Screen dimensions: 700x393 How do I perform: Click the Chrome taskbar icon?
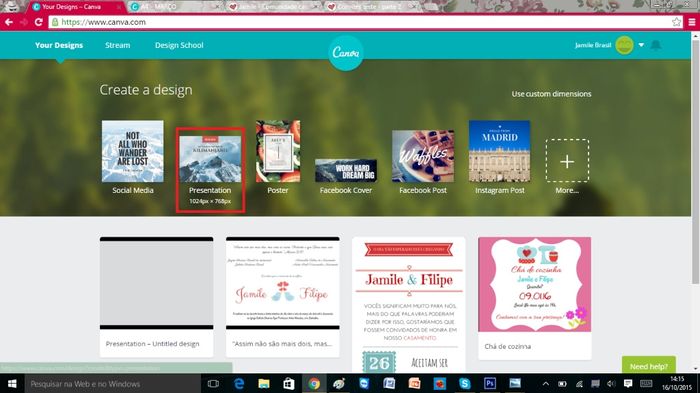coord(314,384)
